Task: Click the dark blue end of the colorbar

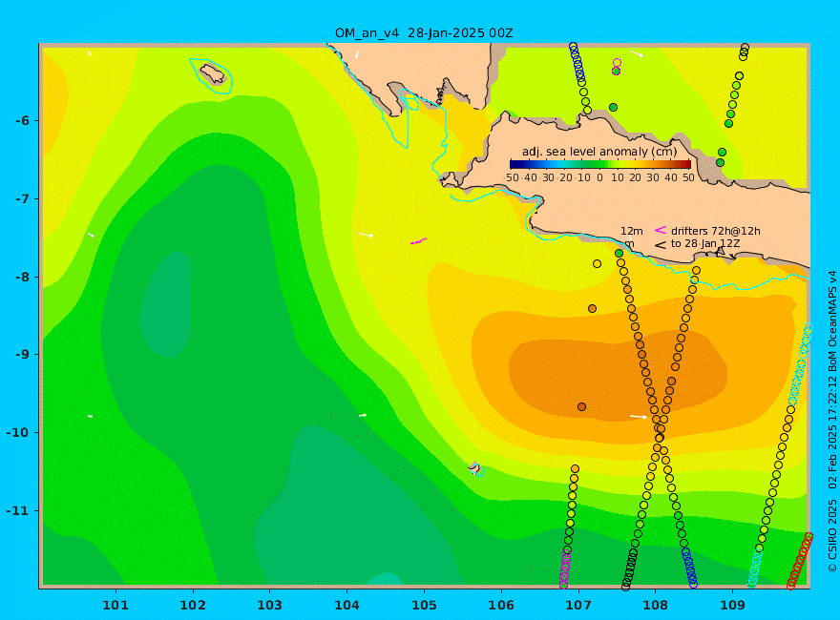Action: [515, 164]
